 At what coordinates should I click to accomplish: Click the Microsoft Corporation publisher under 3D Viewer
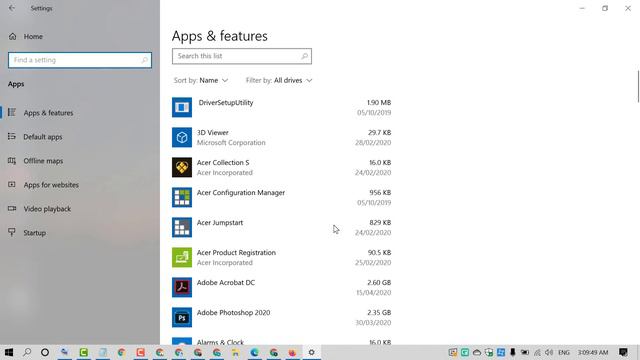click(x=231, y=142)
